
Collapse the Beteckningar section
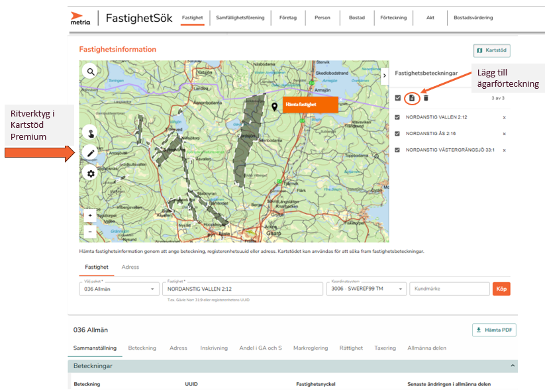point(513,366)
